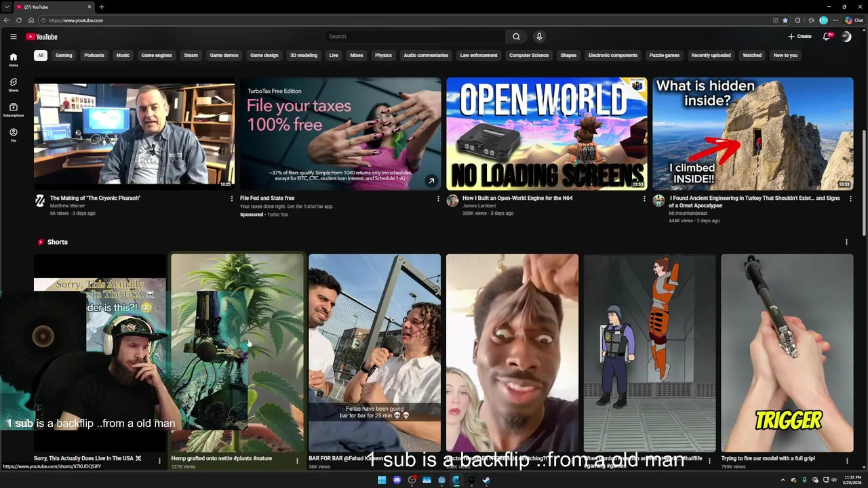Click the teal browser profile icon
The image size is (868, 488).
[823, 20]
